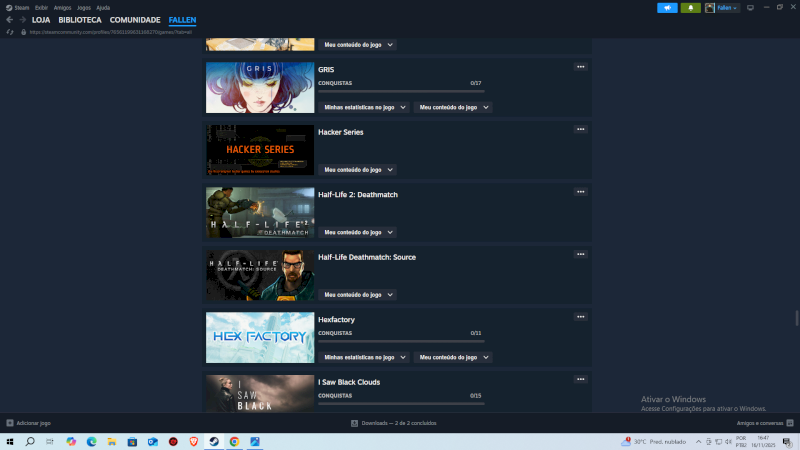This screenshot has width=800, height=450.
Task: Open the Hexfactory title link
Action: (x=336, y=319)
